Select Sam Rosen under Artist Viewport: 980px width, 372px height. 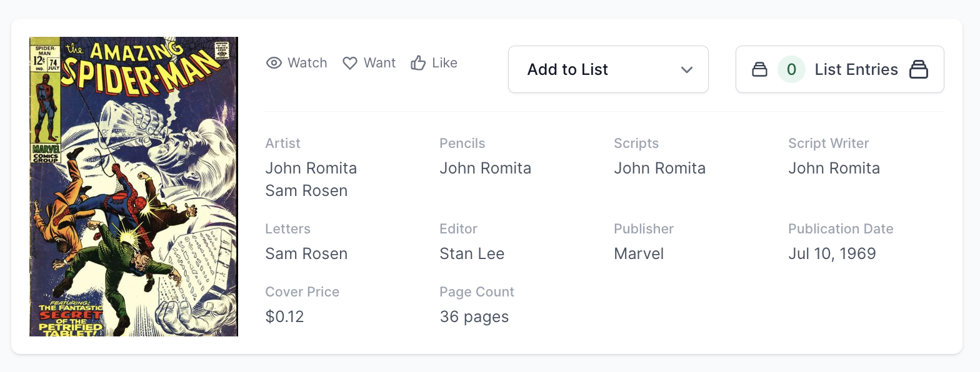(306, 191)
